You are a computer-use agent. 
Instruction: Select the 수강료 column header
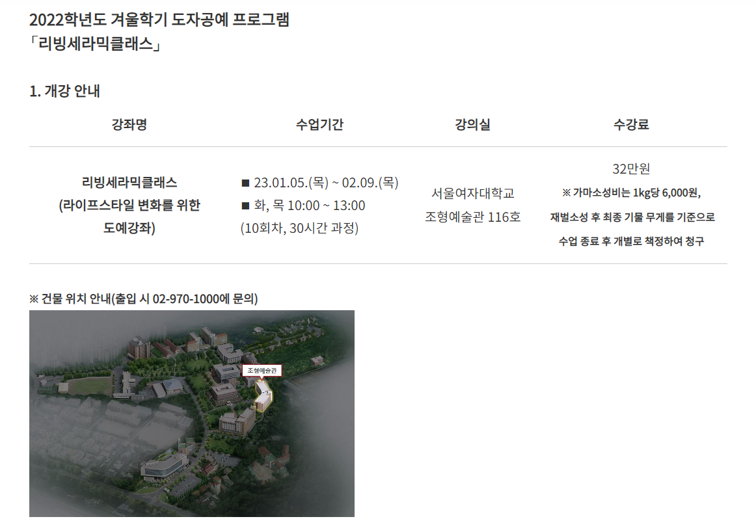point(631,125)
